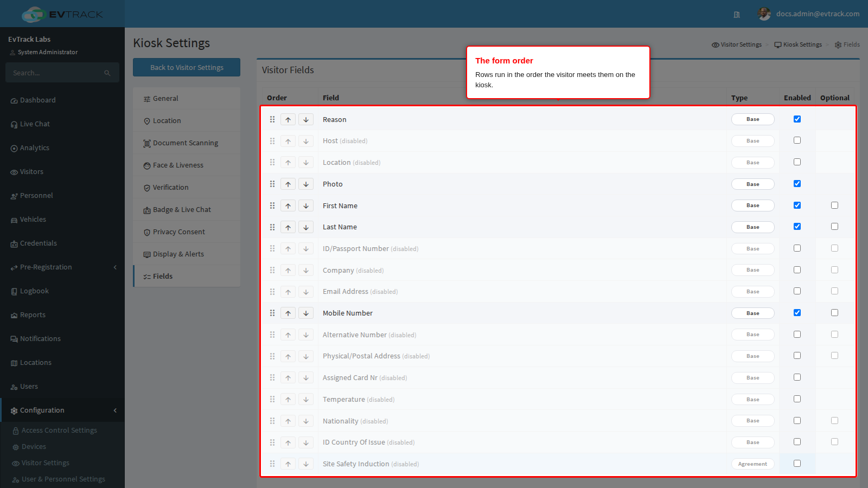This screenshot has width=868, height=488.
Task: Disable the Reason field checkbox
Action: pyautogui.click(x=797, y=119)
